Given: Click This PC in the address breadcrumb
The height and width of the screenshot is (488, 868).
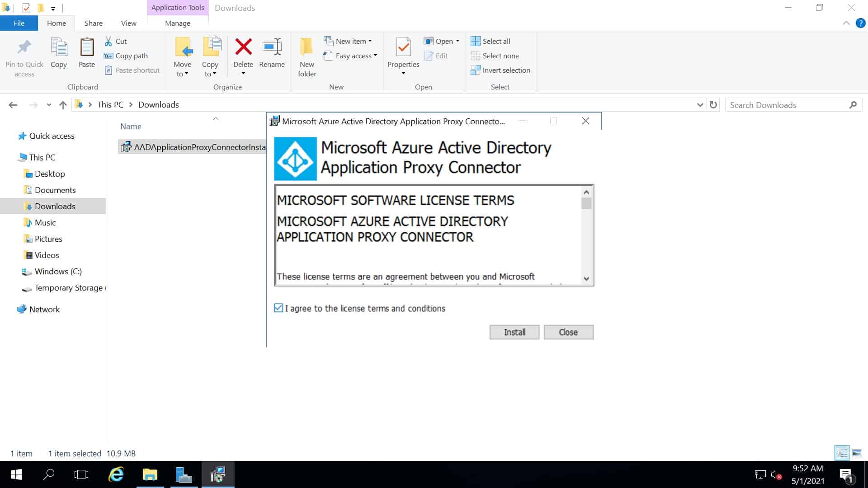Looking at the screenshot, I should 110,105.
